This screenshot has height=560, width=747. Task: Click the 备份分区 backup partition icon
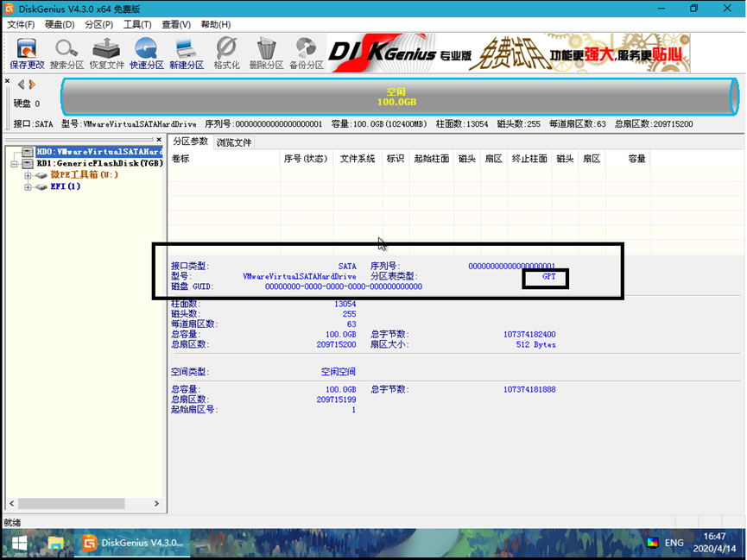tap(307, 53)
